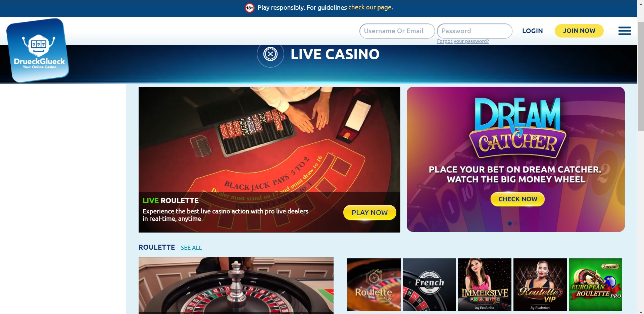
Task: Open French Roulette Pro game tile
Action: [x=429, y=285]
